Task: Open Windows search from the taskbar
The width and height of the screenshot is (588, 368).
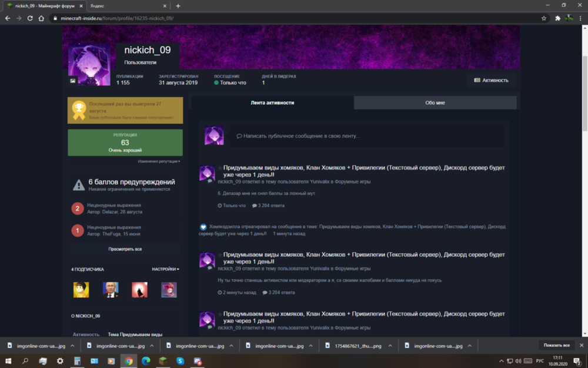Action: click(x=25, y=361)
